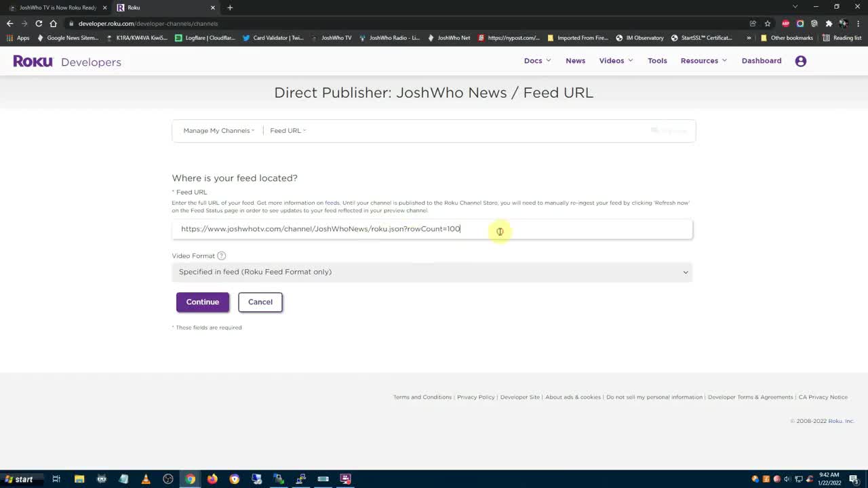Click the Roku Developers logo
This screenshot has height=488, width=868.
(x=67, y=62)
